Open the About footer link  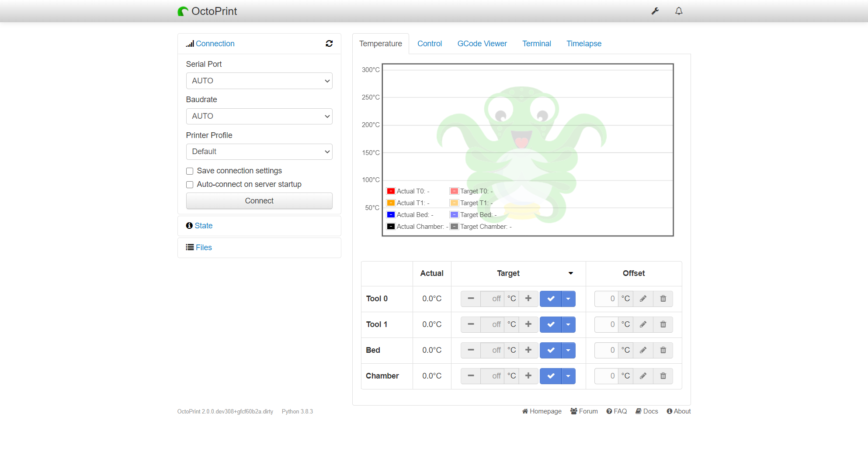(679, 411)
